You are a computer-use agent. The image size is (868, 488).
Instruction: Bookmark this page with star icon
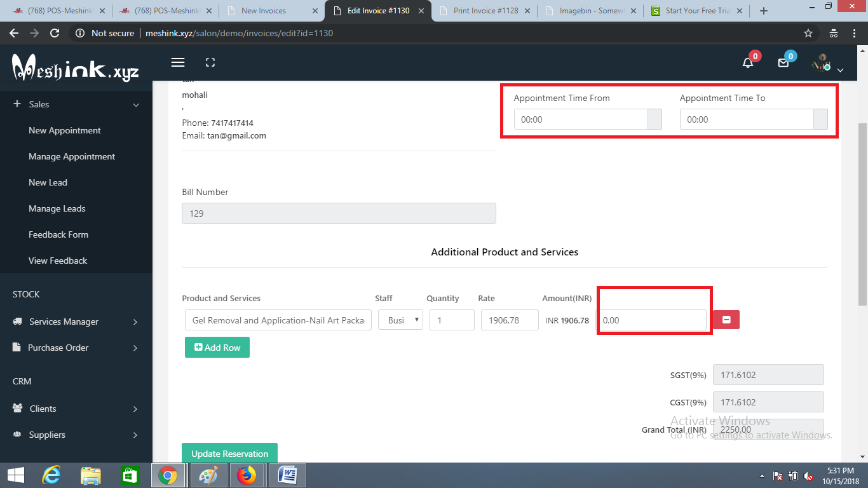pyautogui.click(x=808, y=33)
